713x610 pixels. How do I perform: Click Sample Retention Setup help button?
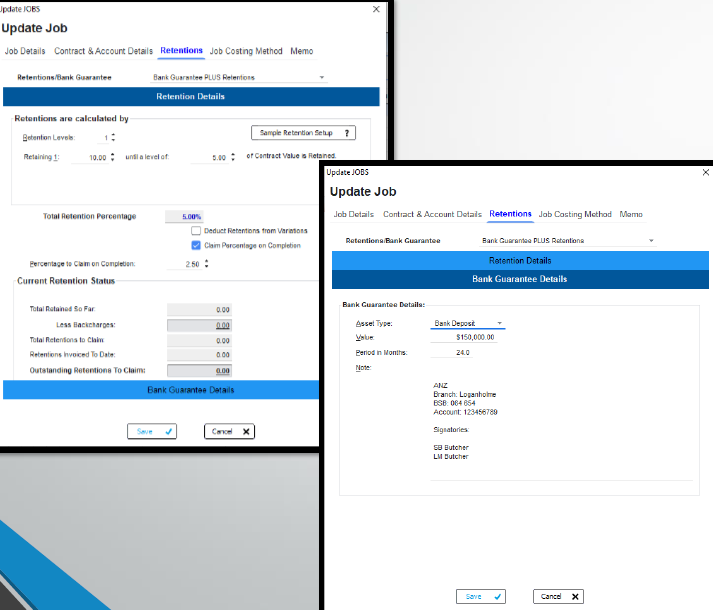303,133
